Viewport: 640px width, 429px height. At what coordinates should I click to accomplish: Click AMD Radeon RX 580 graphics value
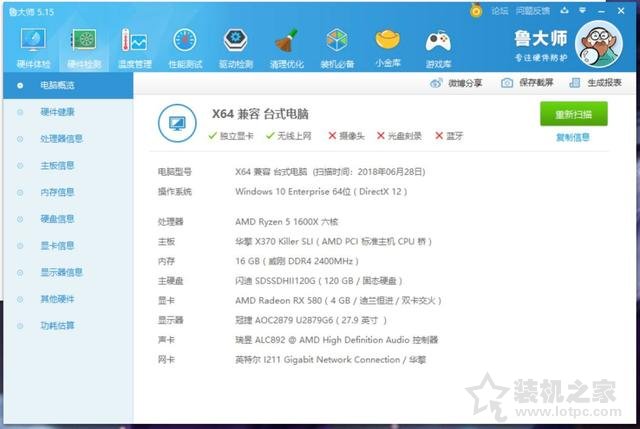pos(338,301)
